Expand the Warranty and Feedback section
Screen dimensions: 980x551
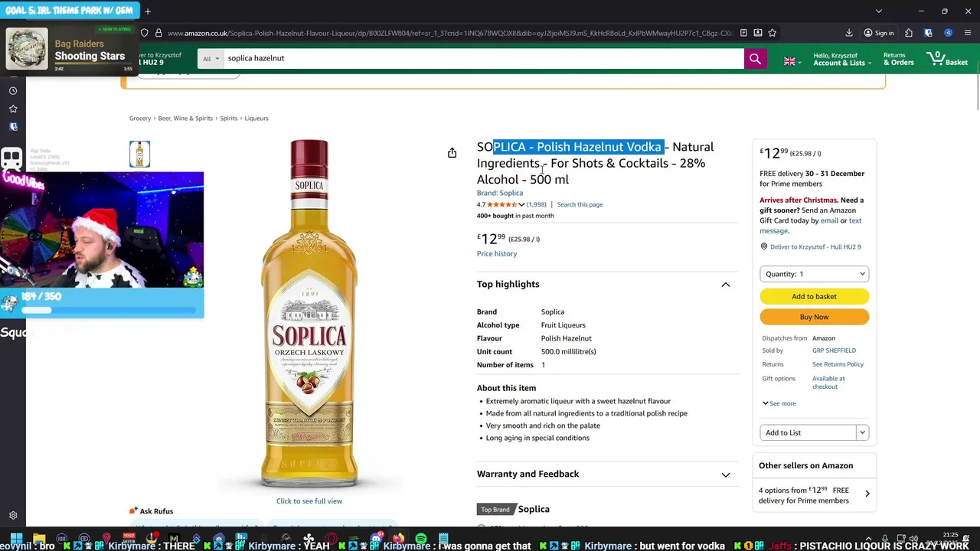click(726, 474)
